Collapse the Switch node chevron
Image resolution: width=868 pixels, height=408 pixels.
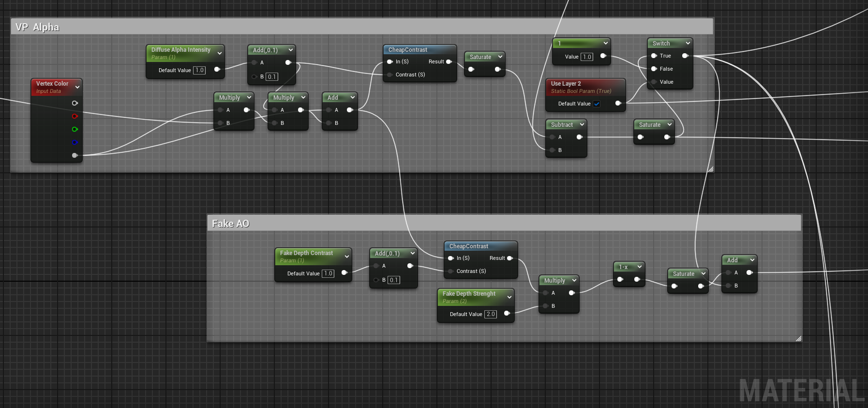point(688,43)
